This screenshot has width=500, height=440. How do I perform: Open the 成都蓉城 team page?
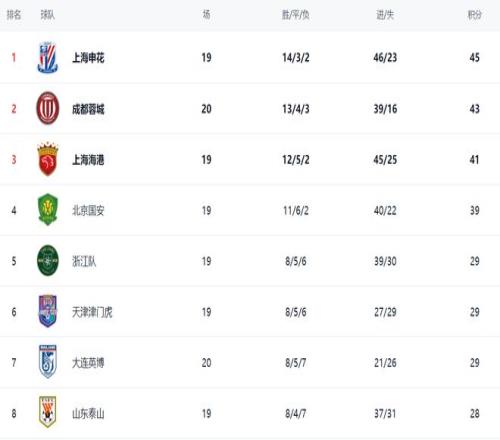[x=88, y=109]
